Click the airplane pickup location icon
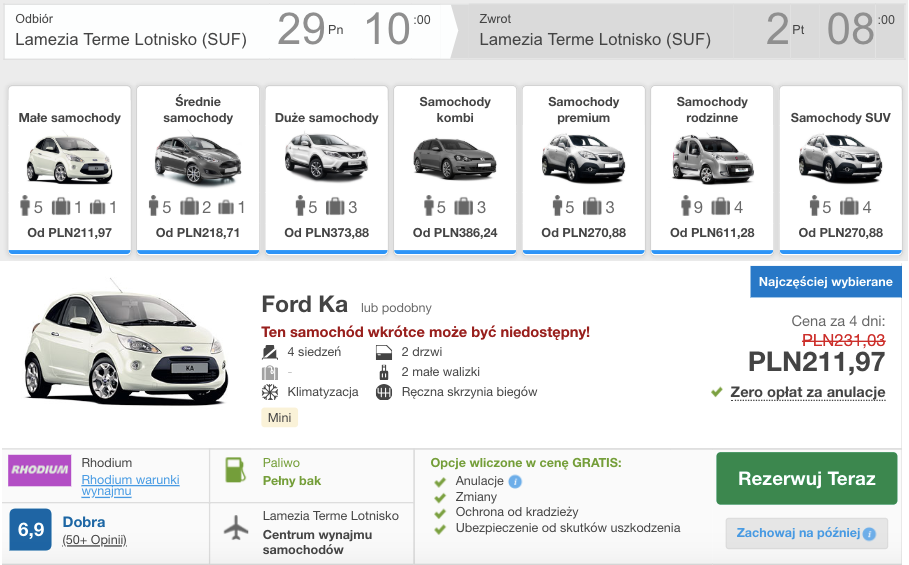The height and width of the screenshot is (565, 909). coord(236,527)
